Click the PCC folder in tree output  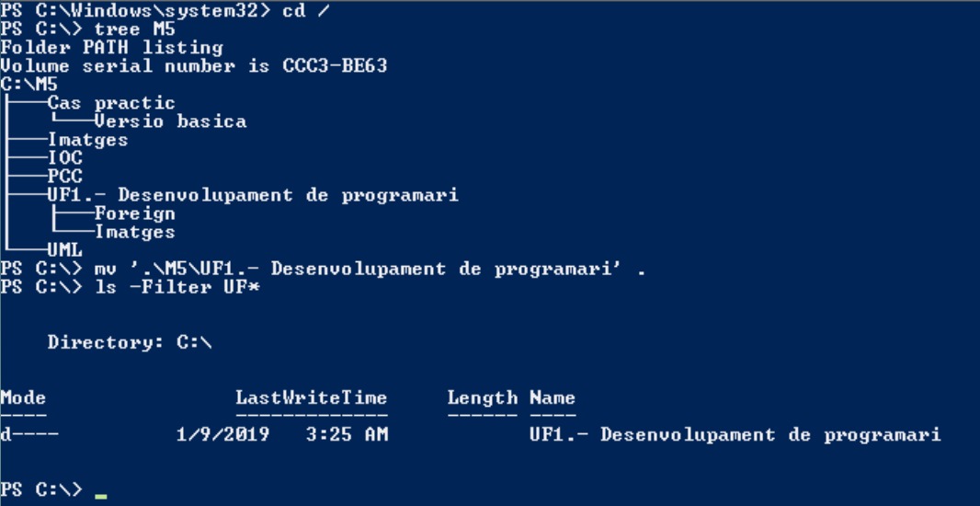(64, 177)
